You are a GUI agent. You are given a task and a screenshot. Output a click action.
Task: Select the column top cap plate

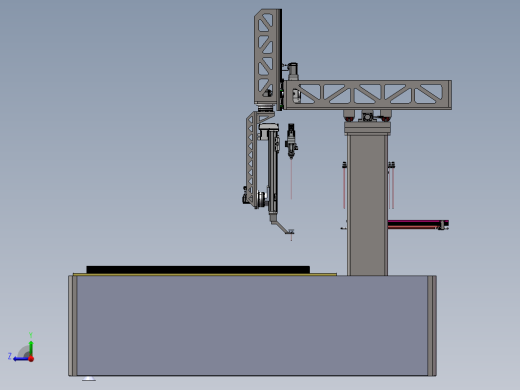(367, 128)
